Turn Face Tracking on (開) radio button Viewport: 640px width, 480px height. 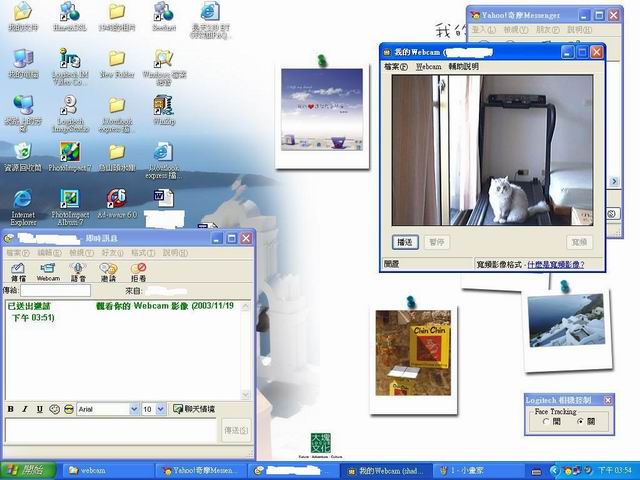[x=546, y=422]
